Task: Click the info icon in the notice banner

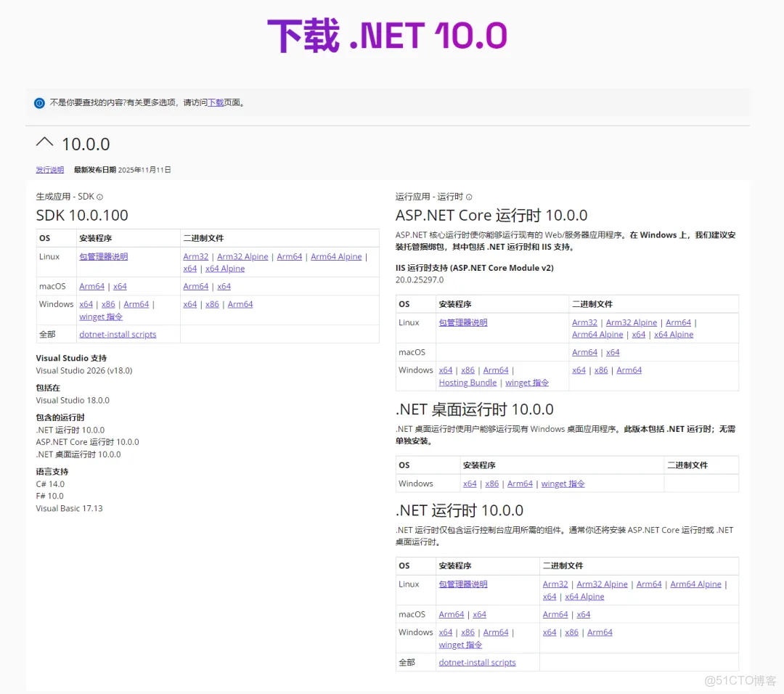Action: (39, 103)
